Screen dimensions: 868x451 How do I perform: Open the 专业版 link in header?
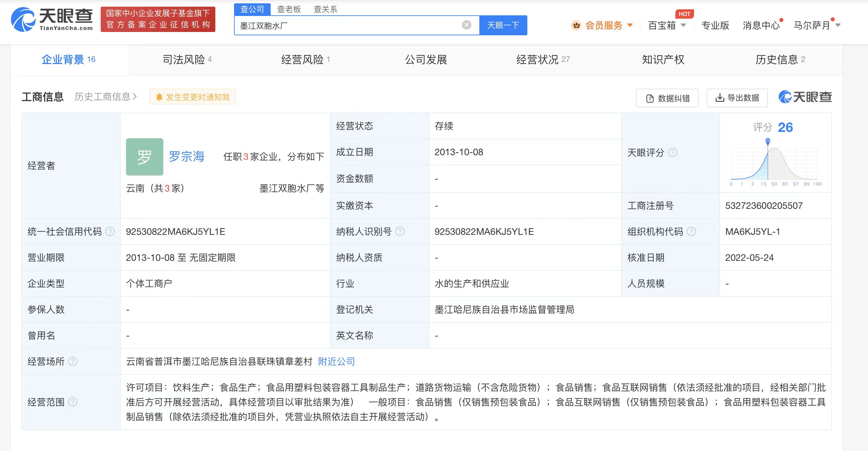pos(715,25)
